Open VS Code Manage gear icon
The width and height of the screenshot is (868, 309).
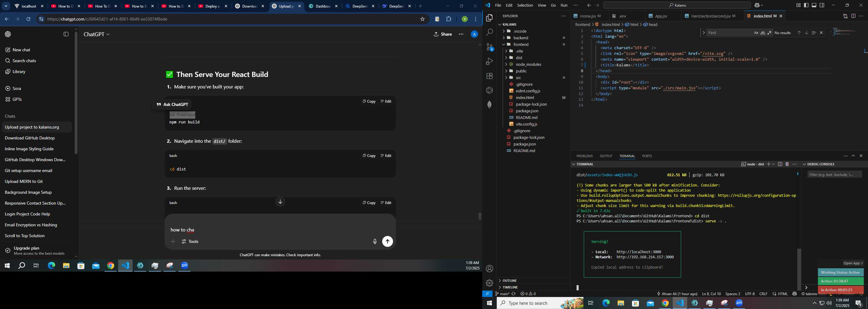tap(489, 283)
